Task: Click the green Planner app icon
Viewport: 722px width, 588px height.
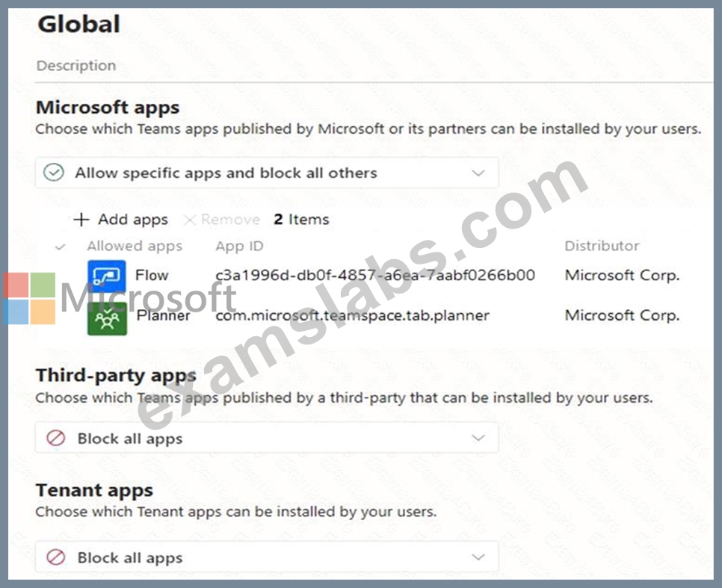Action: 107,318
